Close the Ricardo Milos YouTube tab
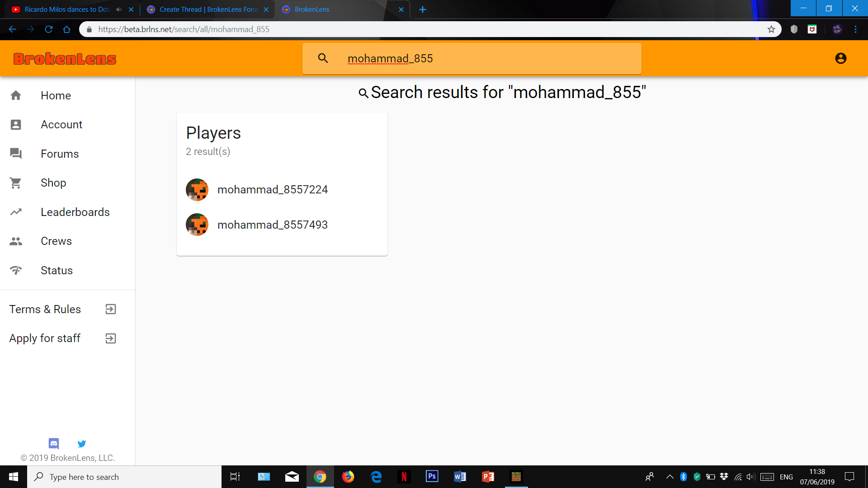868x488 pixels. point(131,9)
